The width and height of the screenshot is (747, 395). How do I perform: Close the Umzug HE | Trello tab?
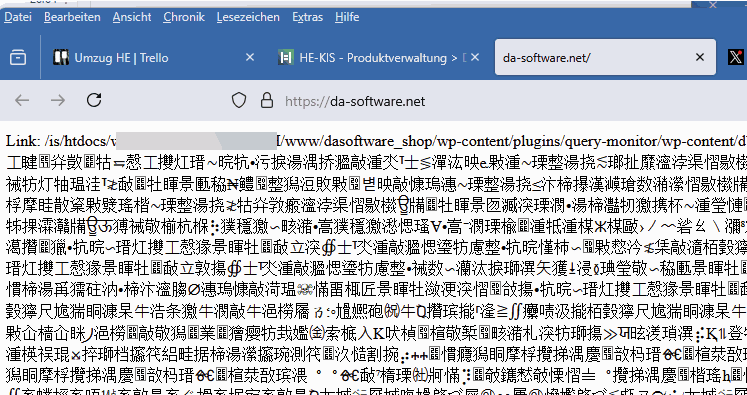tap(250, 58)
